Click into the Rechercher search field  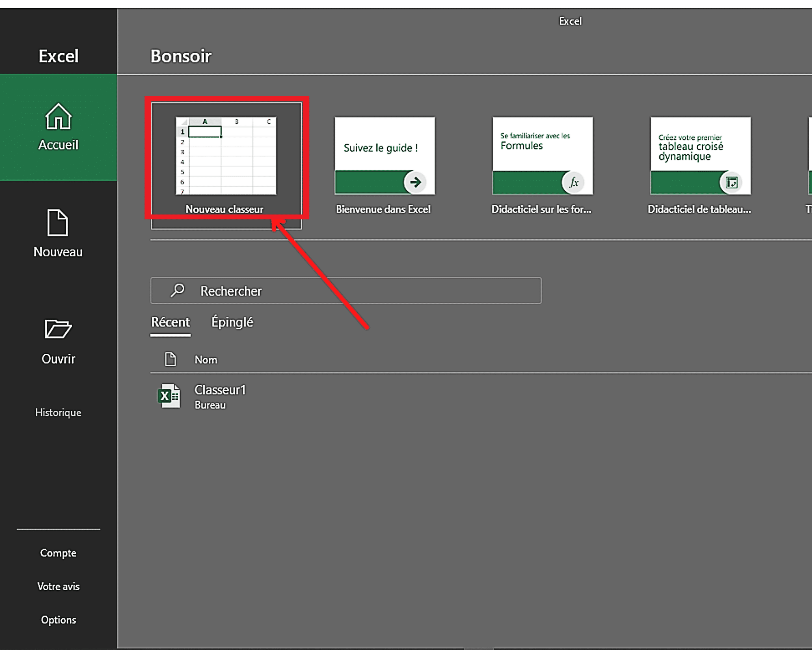[346, 290]
